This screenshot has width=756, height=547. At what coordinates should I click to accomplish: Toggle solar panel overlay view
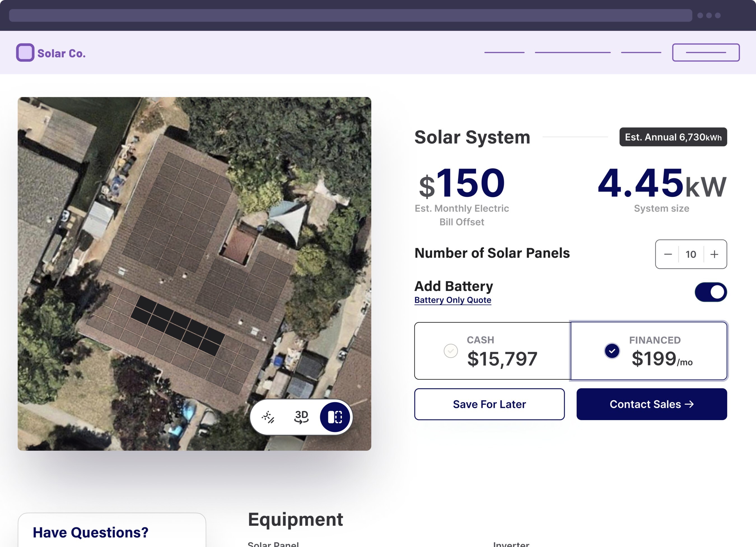coord(334,417)
